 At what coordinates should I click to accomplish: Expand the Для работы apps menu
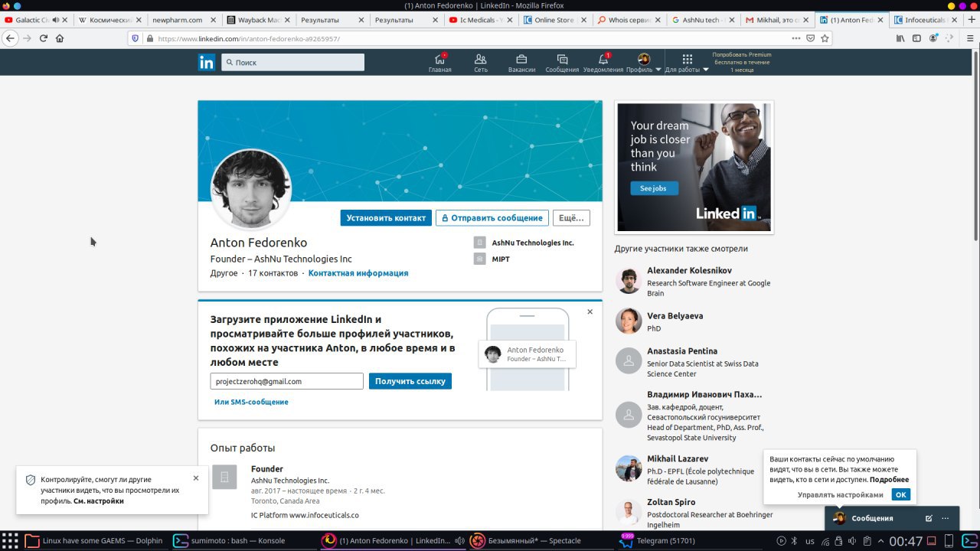(687, 63)
